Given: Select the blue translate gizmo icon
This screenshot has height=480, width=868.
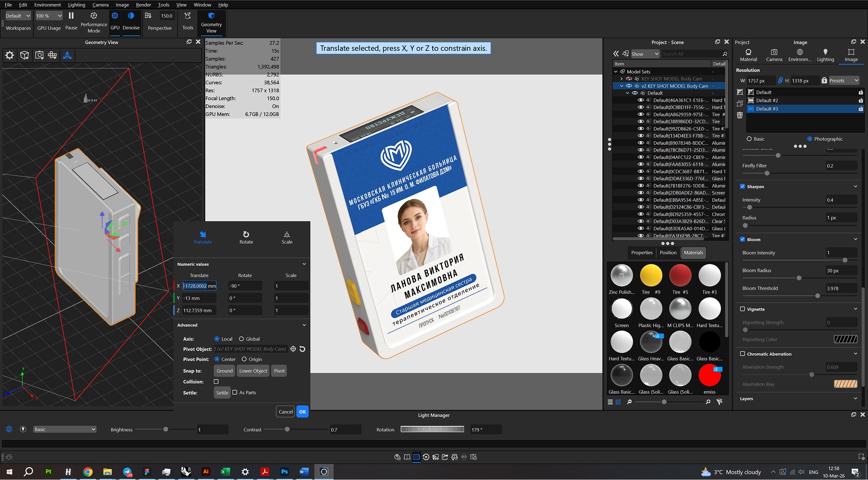Looking at the screenshot, I should (x=67, y=55).
